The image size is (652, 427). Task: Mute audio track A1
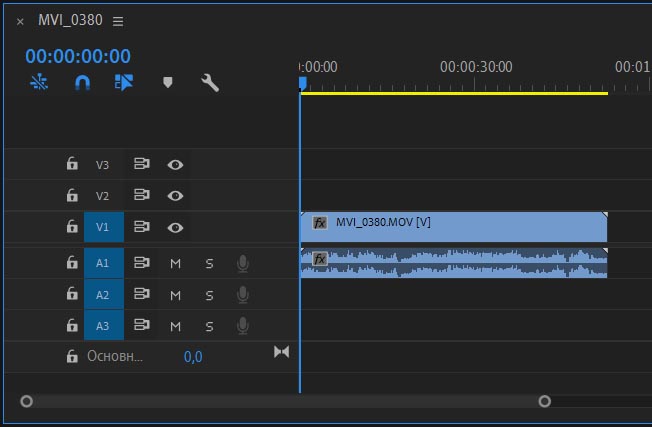[x=175, y=264]
